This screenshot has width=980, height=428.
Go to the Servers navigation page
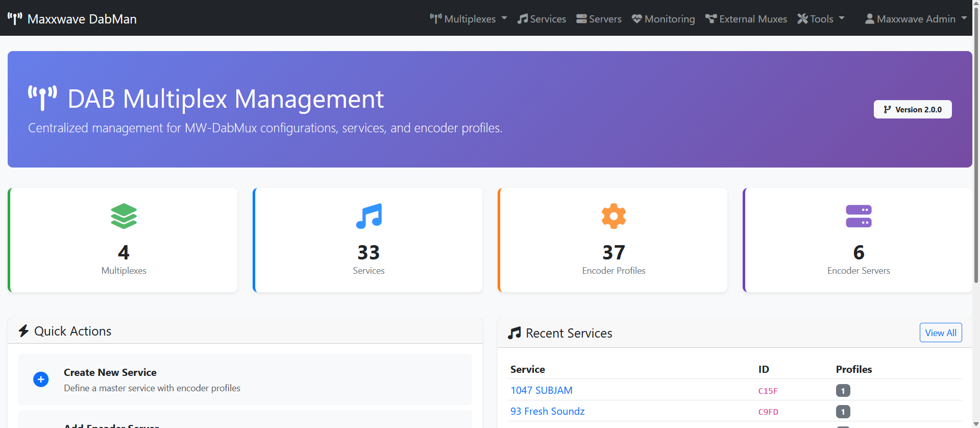[599, 19]
